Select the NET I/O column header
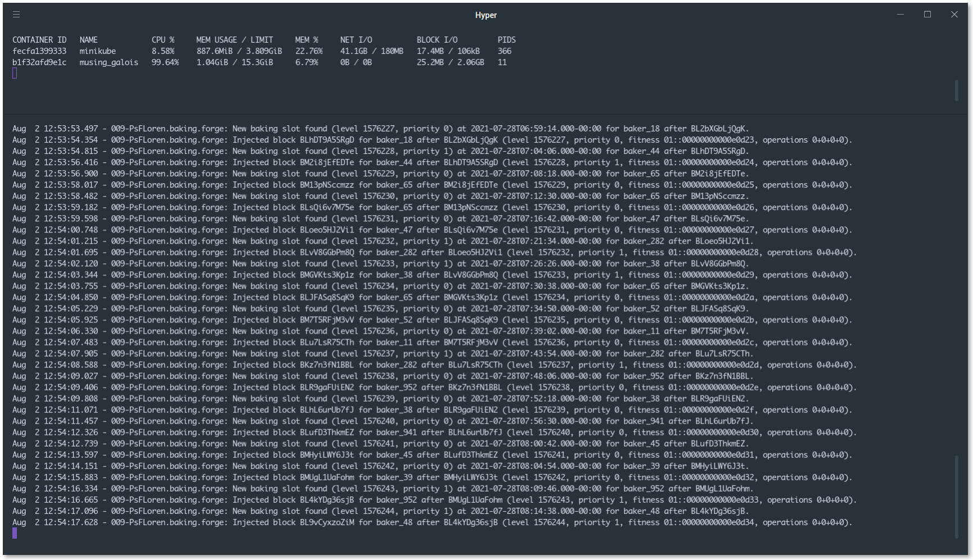 (x=356, y=40)
